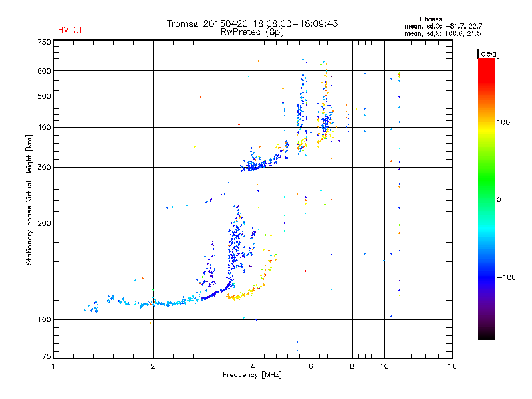
Task: Click the x-axis tick label '6'
Action: (311, 366)
